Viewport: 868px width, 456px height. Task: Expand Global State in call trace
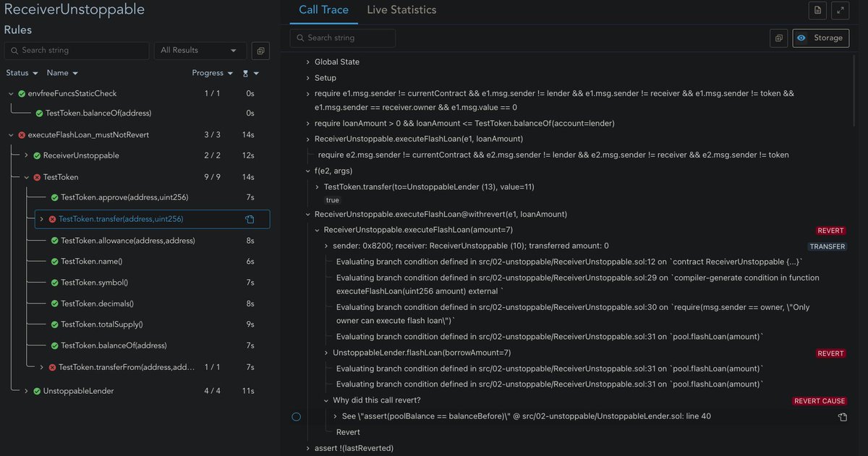307,62
